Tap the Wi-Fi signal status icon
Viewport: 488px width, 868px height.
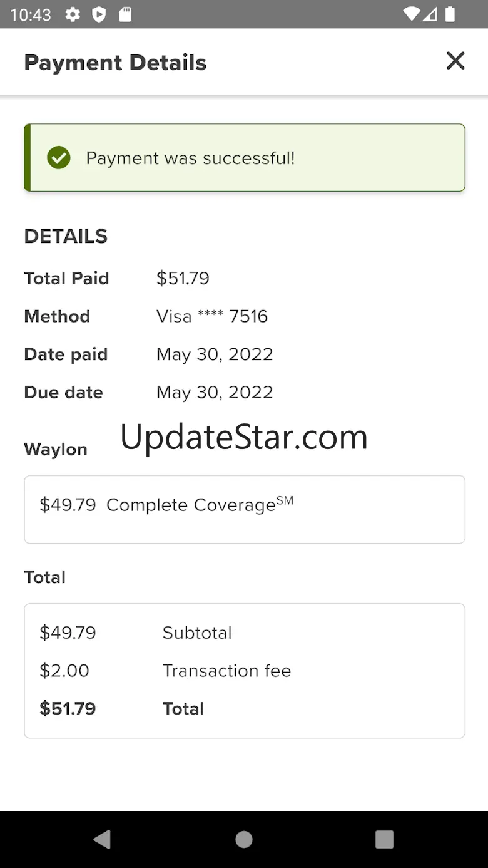(411, 14)
